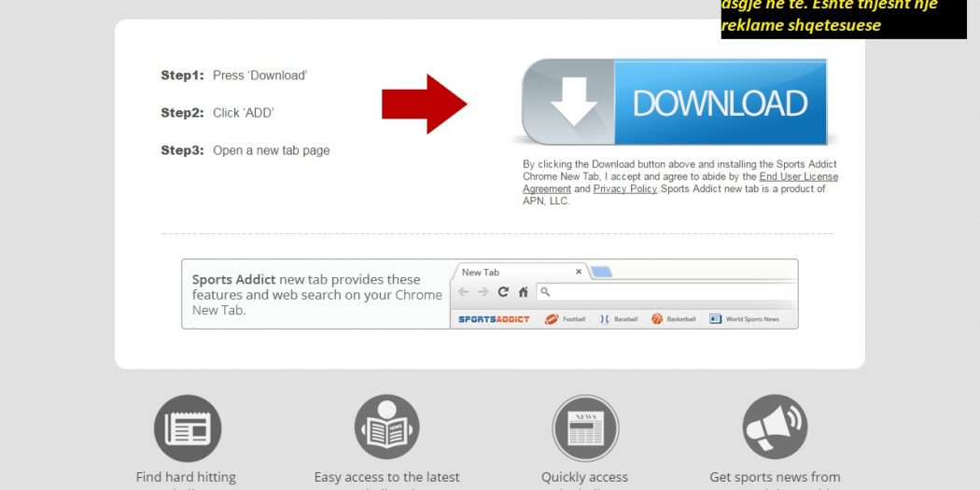Click the 'Step1: Press Download' text

234,76
